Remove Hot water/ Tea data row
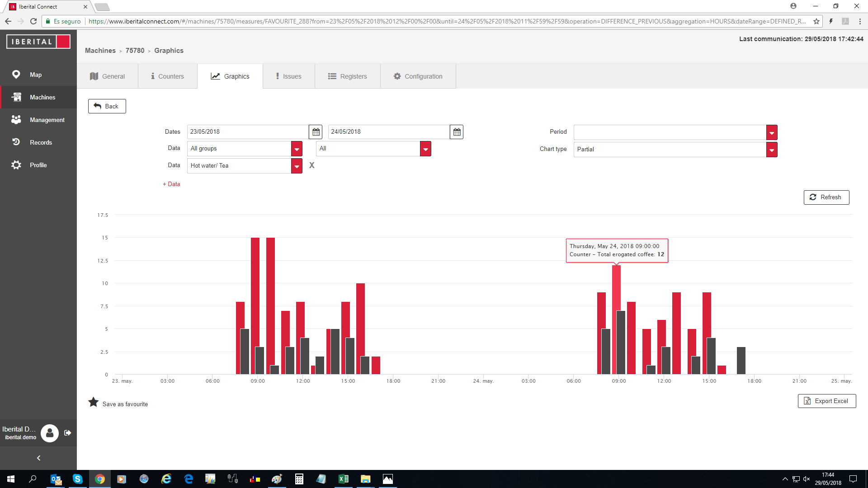Image resolution: width=868 pixels, height=488 pixels. 311,165
